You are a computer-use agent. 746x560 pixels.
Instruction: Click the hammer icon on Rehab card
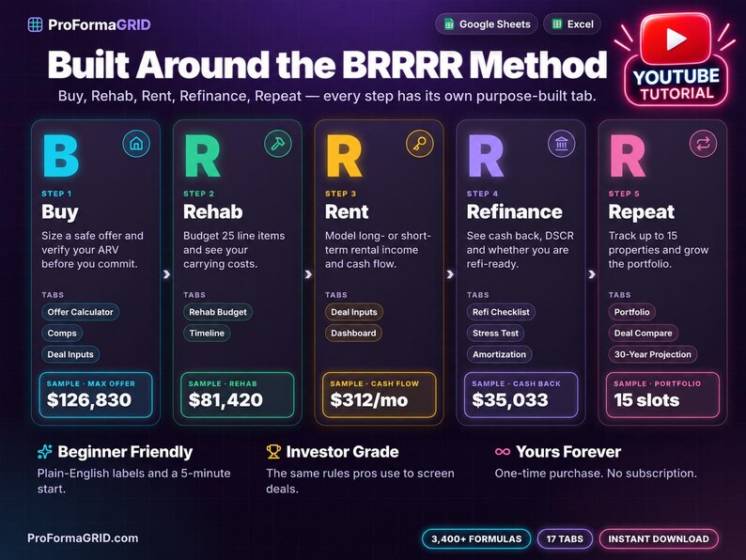[x=278, y=144]
